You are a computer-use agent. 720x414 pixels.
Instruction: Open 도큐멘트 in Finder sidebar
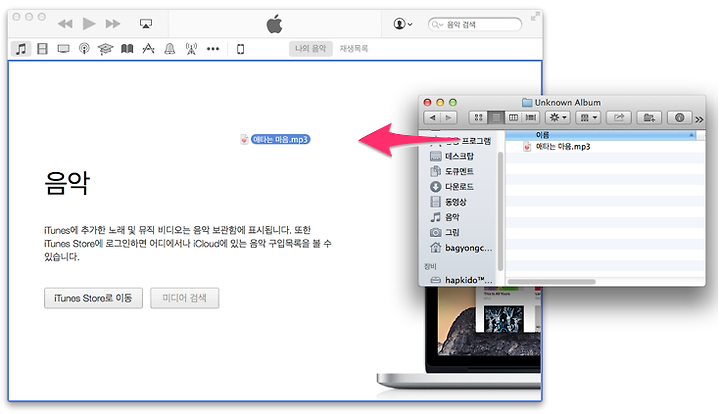click(452, 171)
